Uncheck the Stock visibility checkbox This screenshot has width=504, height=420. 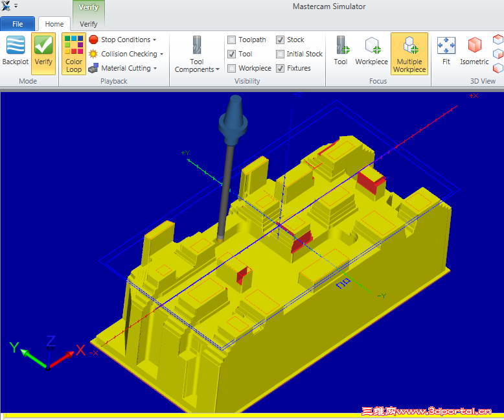(x=280, y=40)
